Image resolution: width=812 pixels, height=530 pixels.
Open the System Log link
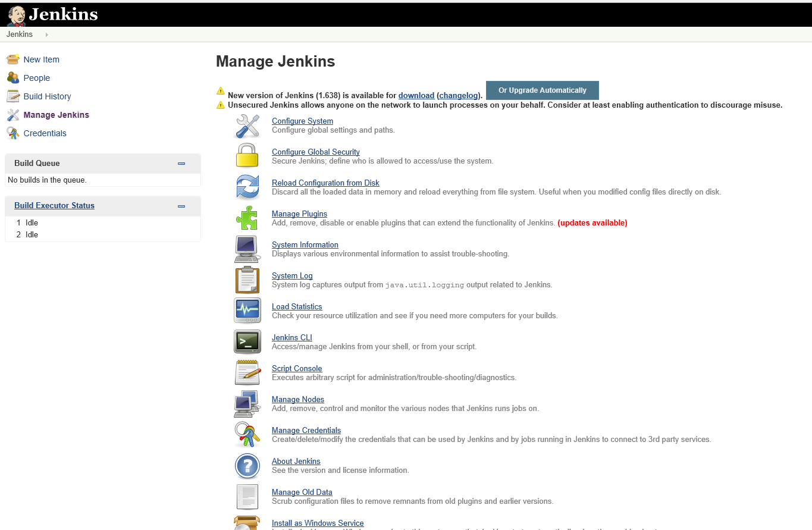tap(292, 275)
